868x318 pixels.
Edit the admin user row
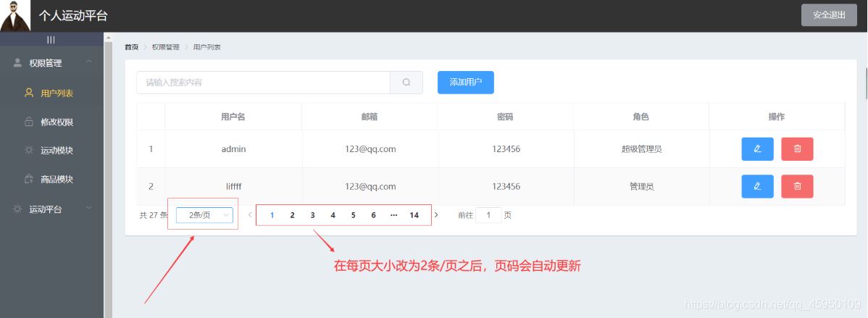click(757, 148)
